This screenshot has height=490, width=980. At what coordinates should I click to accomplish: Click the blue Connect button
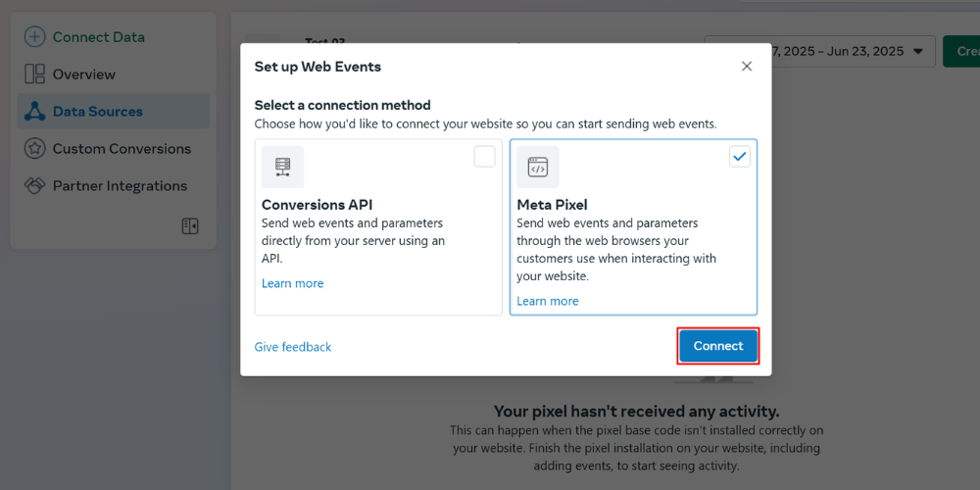(x=718, y=346)
